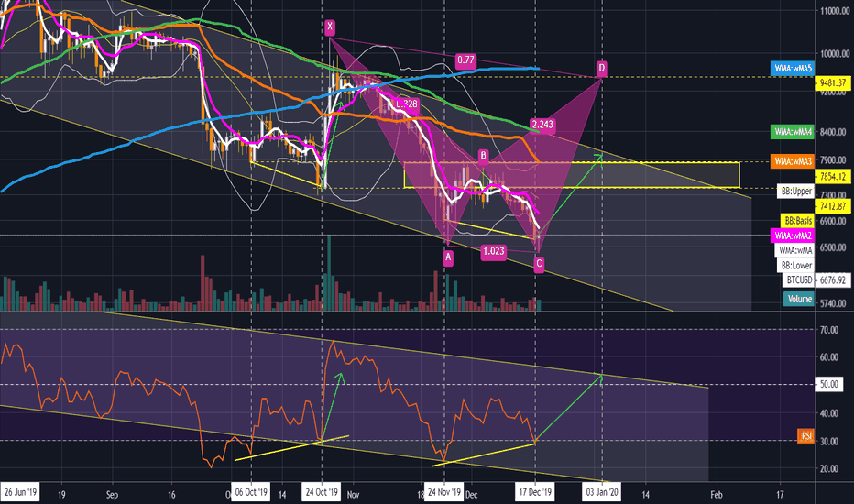Click the 70.00 RSI axis value
Viewport: 854px width, 504px height.
point(829,330)
